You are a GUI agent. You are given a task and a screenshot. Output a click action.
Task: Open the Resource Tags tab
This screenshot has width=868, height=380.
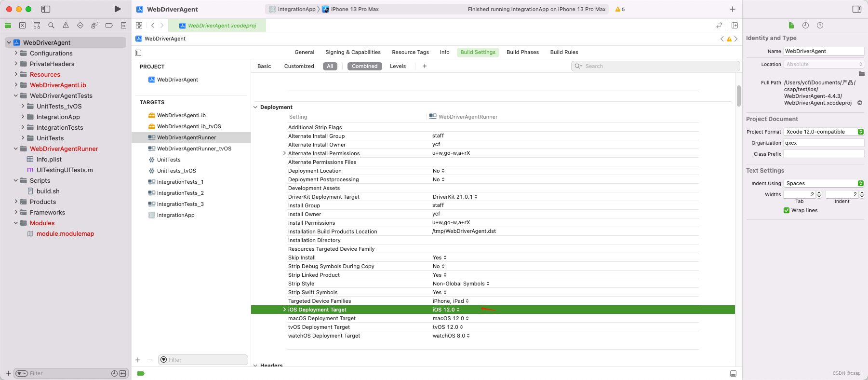point(410,52)
